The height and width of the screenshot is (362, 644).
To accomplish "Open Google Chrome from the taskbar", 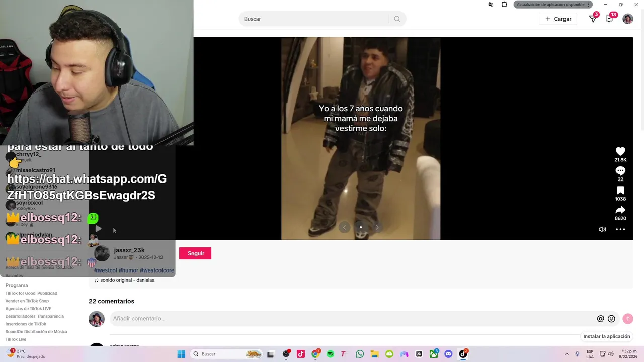I will 315,354.
